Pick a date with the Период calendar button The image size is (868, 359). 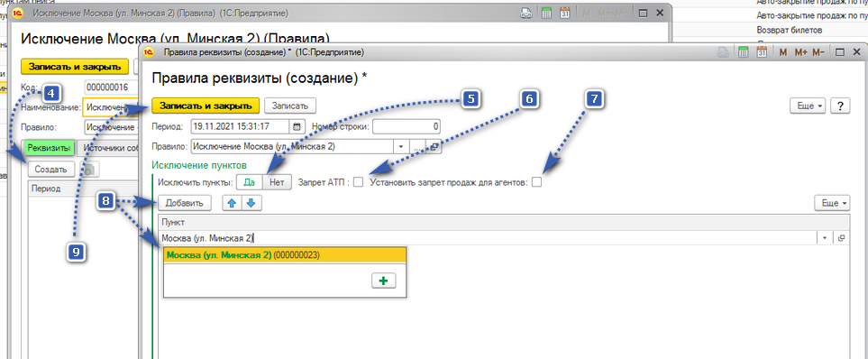[297, 126]
